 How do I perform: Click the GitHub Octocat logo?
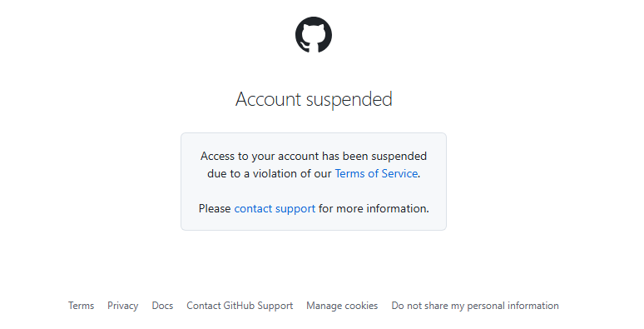click(314, 35)
